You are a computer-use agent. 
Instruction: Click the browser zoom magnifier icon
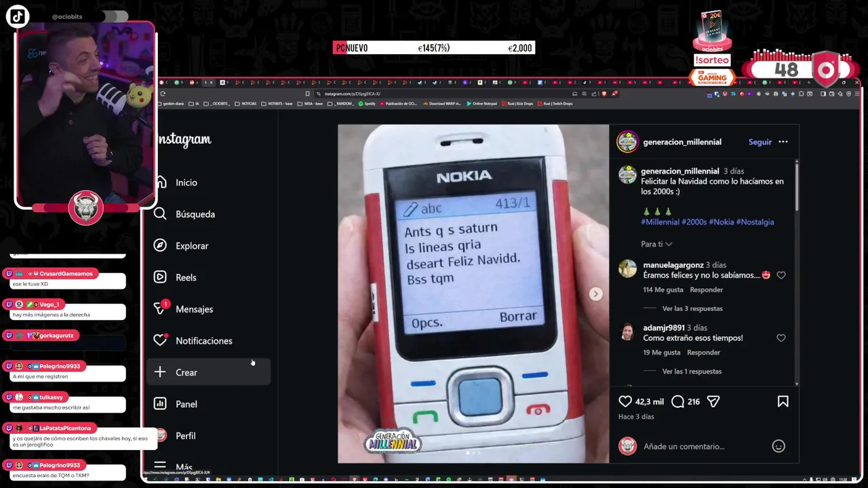coord(585,94)
